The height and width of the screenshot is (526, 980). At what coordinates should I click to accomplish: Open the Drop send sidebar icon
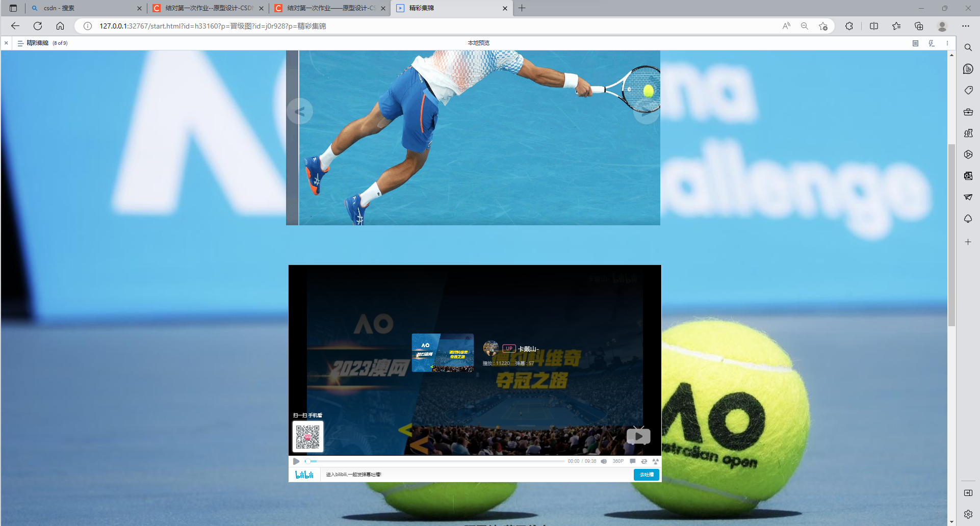tap(968, 197)
